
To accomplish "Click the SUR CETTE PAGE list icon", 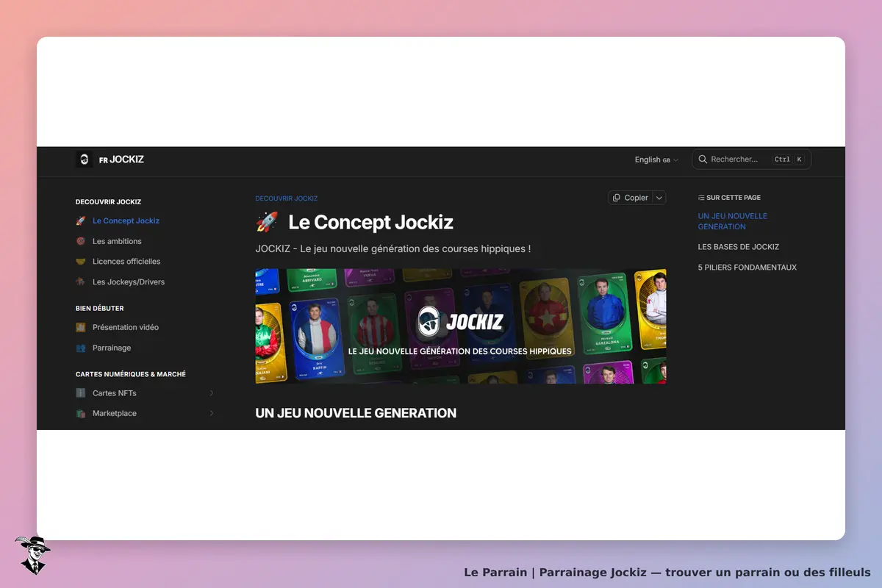I will (701, 198).
